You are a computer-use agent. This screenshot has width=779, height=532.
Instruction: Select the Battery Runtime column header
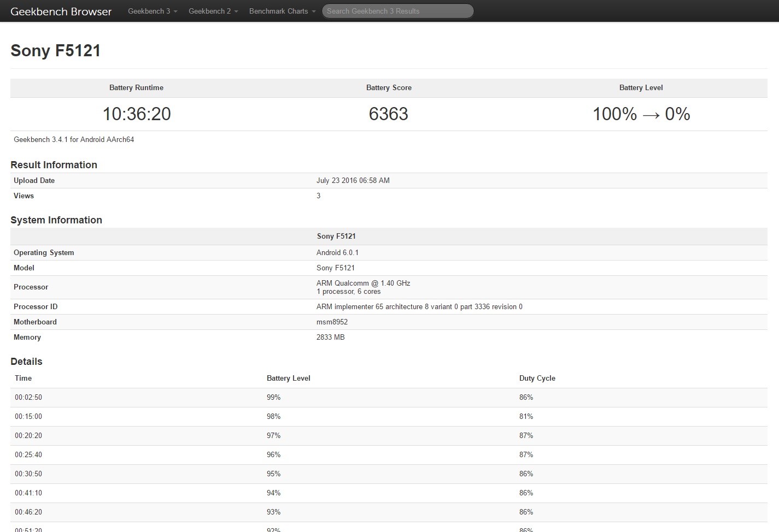(136, 87)
